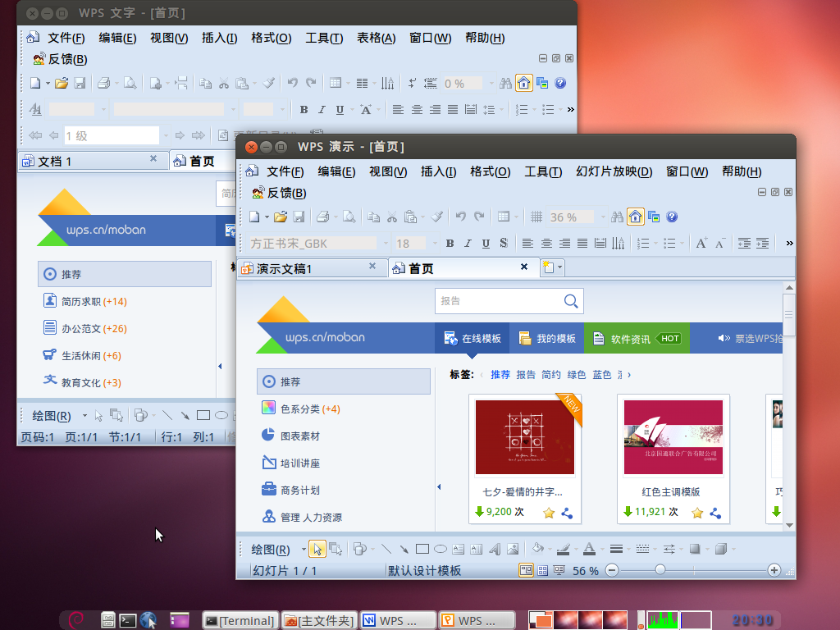Toggle grid display icon in WPS Presentation toolbar
Image resolution: width=840 pixels, height=630 pixels.
536,217
